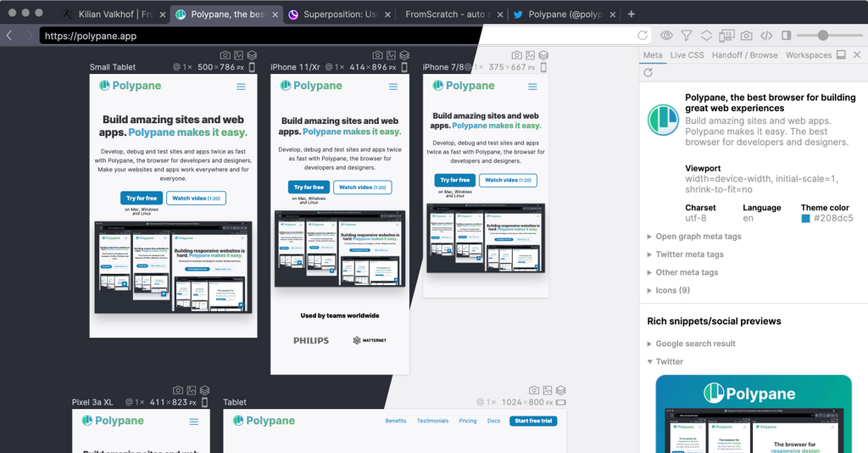868x453 pixels.
Task: Switch to the Live CSS tab
Action: (687, 55)
